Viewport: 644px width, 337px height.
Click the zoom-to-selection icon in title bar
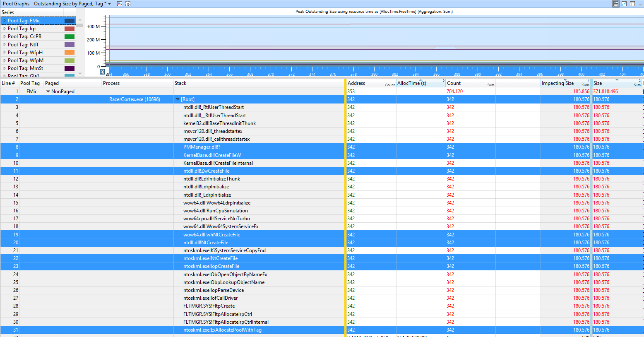tap(128, 4)
